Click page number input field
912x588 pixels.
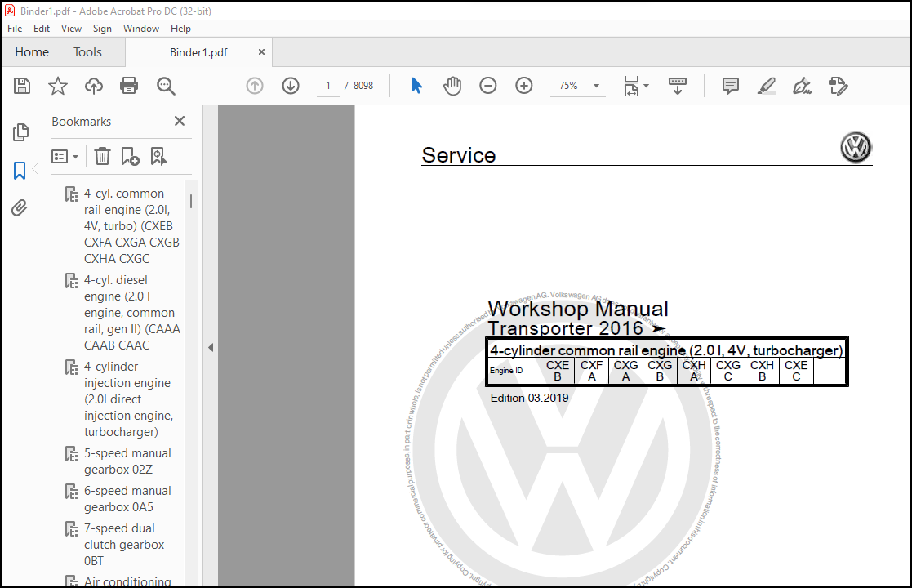[328, 86]
